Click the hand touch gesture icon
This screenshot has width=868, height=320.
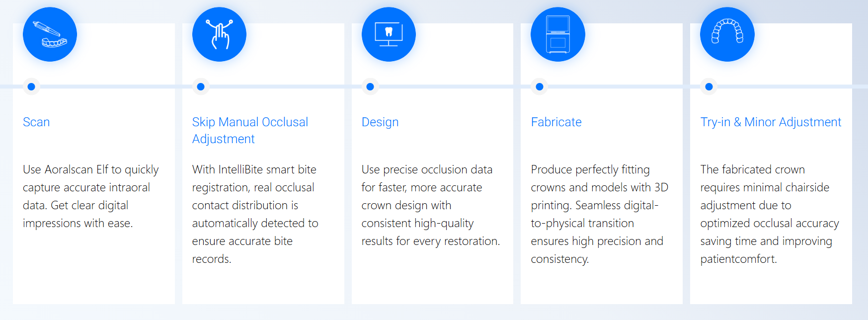219,34
